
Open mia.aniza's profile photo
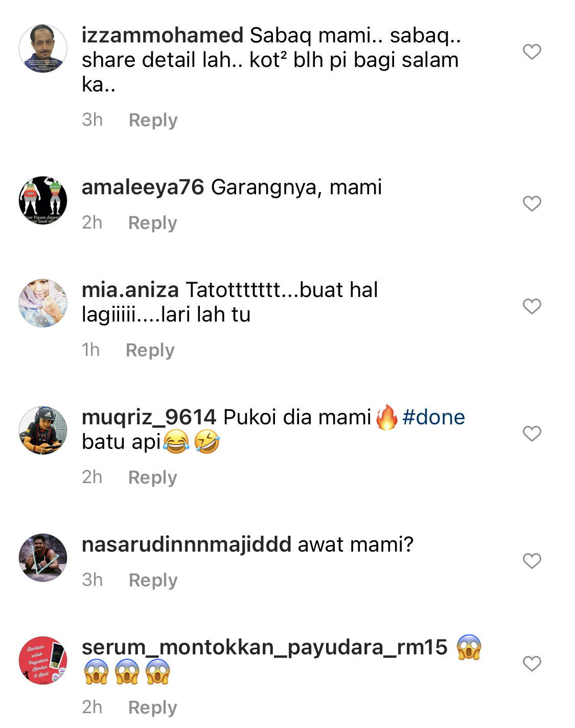tap(43, 303)
